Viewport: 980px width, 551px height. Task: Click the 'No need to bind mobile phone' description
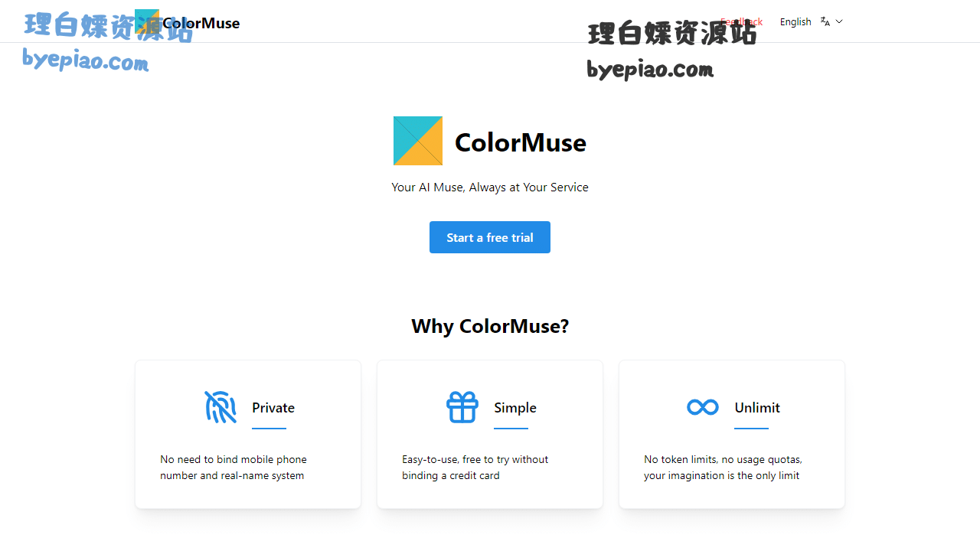click(x=234, y=468)
